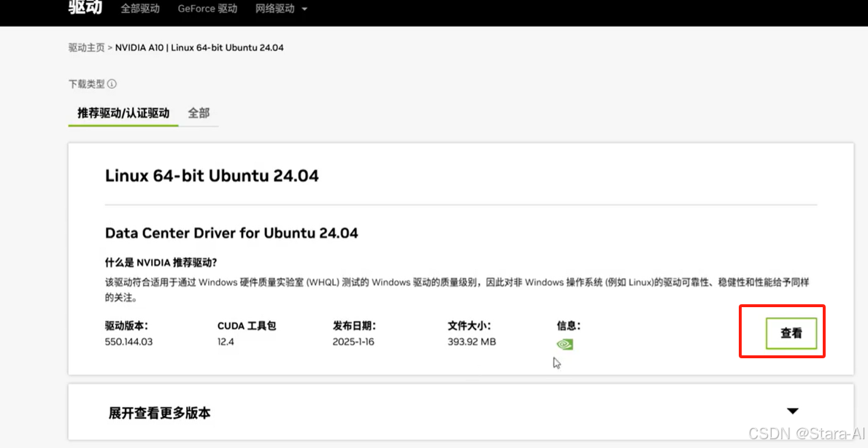868x448 pixels.
Task: Click file size 393.92 MB
Action: click(472, 341)
